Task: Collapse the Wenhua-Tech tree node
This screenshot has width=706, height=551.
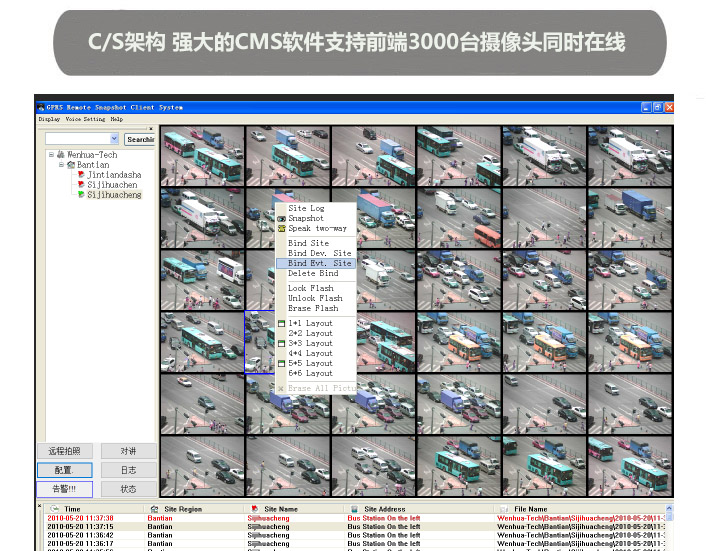Action: coord(50,155)
